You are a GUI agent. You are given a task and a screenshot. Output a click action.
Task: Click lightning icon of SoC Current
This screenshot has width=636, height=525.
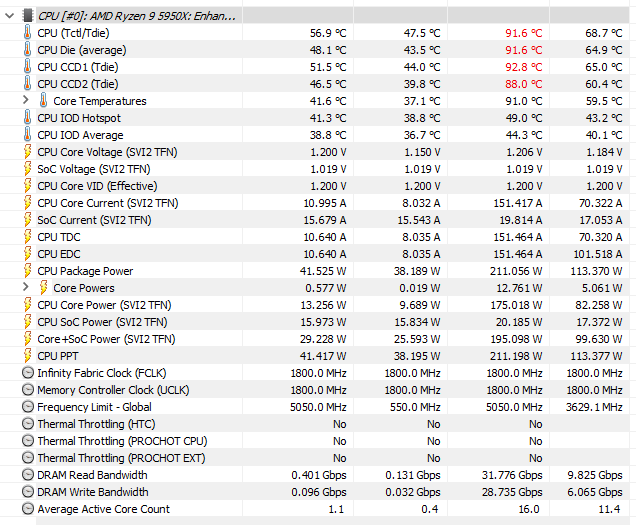click(x=27, y=220)
